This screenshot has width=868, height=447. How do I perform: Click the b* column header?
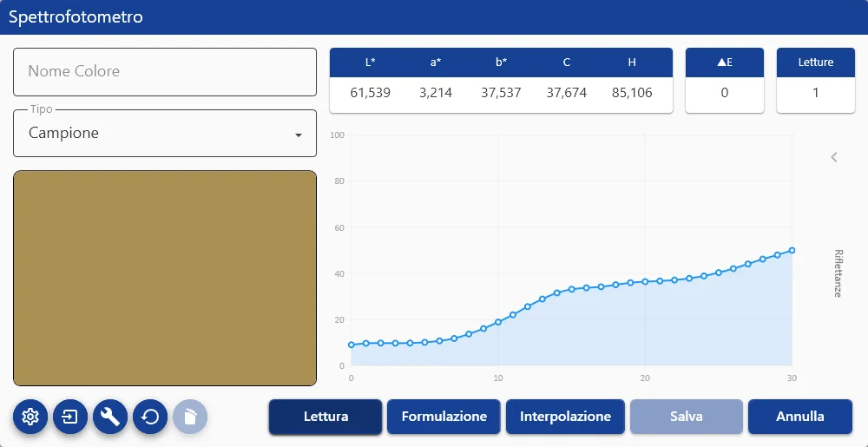click(x=501, y=62)
